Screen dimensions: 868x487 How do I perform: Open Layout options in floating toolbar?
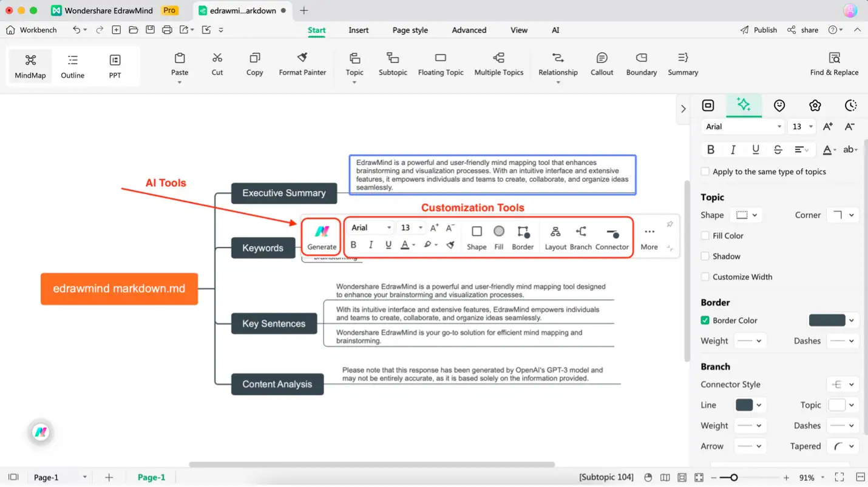coord(555,237)
